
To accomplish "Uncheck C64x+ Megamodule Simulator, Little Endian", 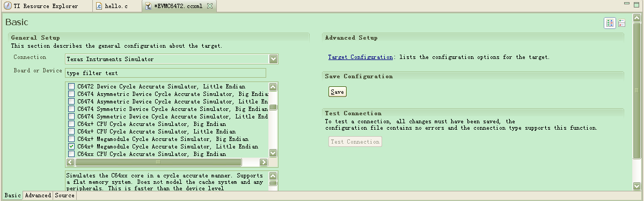I will [x=71, y=146].
